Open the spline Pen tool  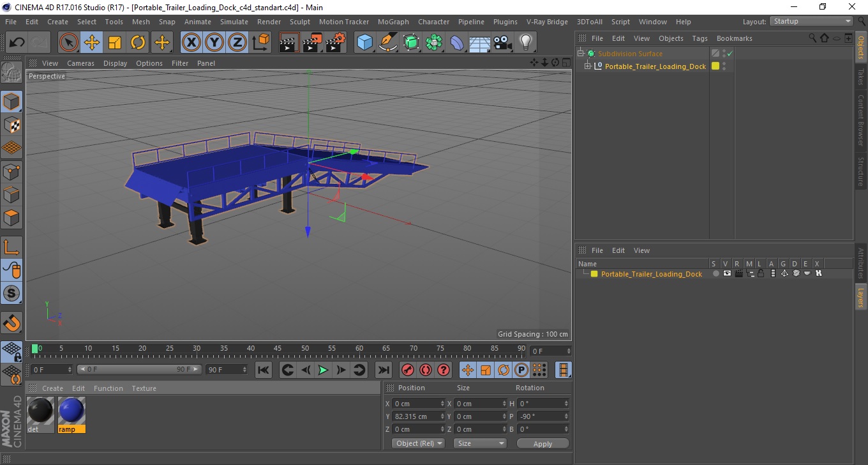click(388, 43)
